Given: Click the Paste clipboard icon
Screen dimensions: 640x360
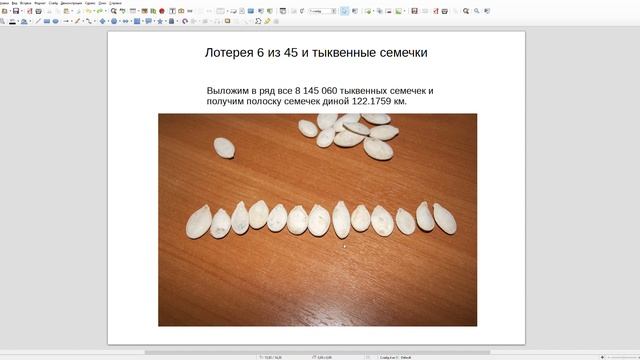Looking at the screenshot, I should point(67,11).
